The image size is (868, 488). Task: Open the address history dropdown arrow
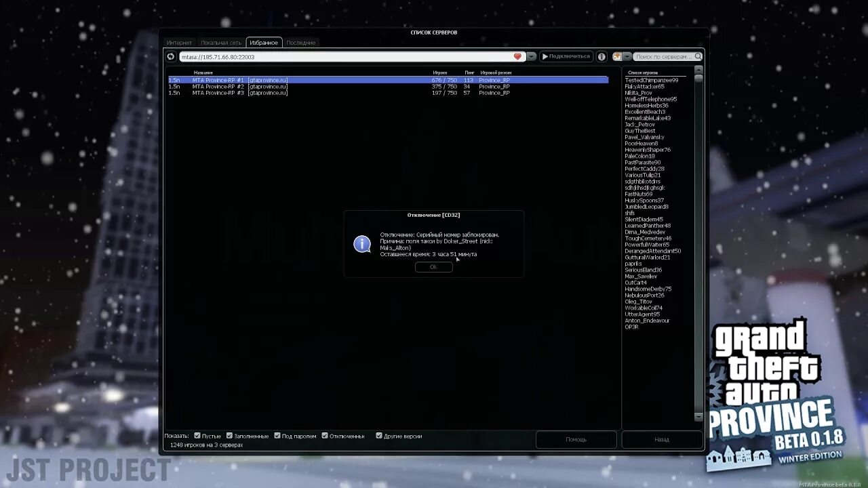(532, 57)
